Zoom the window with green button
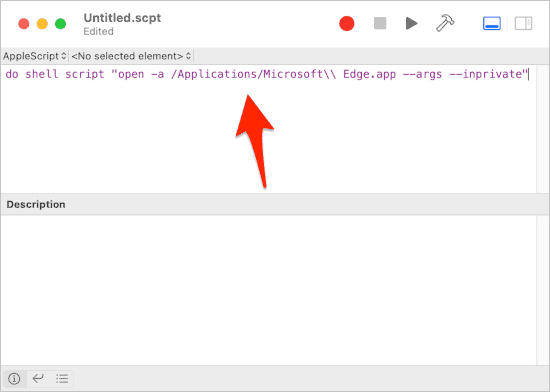Image resolution: width=550 pixels, height=392 pixels. [61, 24]
